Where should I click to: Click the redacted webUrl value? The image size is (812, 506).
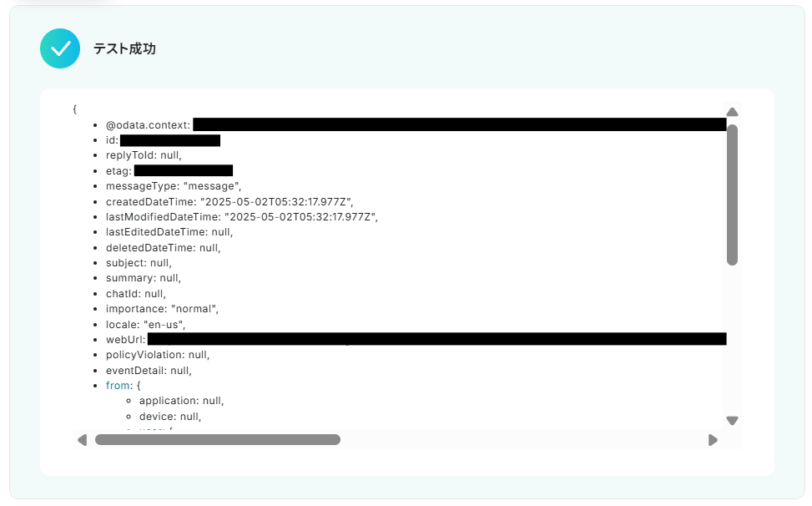[437, 339]
